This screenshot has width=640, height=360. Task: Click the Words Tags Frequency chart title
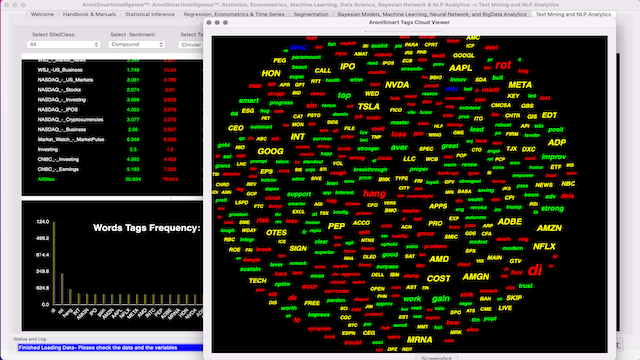[x=147, y=228]
